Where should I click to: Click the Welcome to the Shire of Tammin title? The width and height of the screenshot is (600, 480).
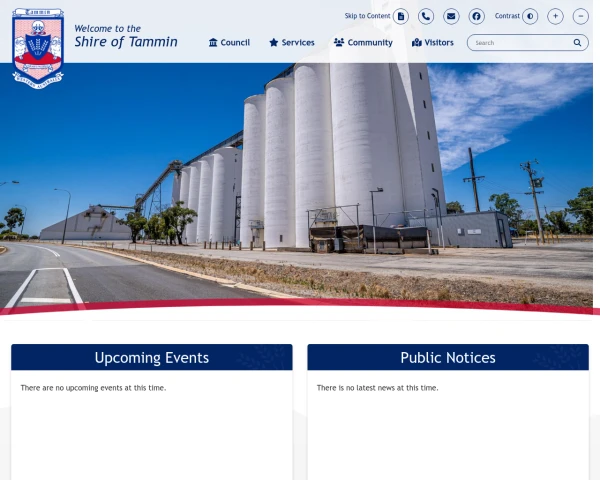126,36
